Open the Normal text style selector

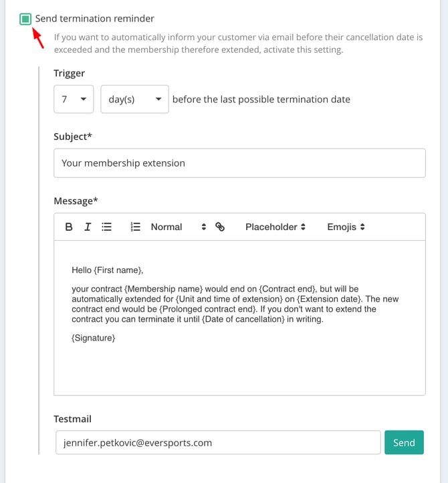click(x=179, y=227)
